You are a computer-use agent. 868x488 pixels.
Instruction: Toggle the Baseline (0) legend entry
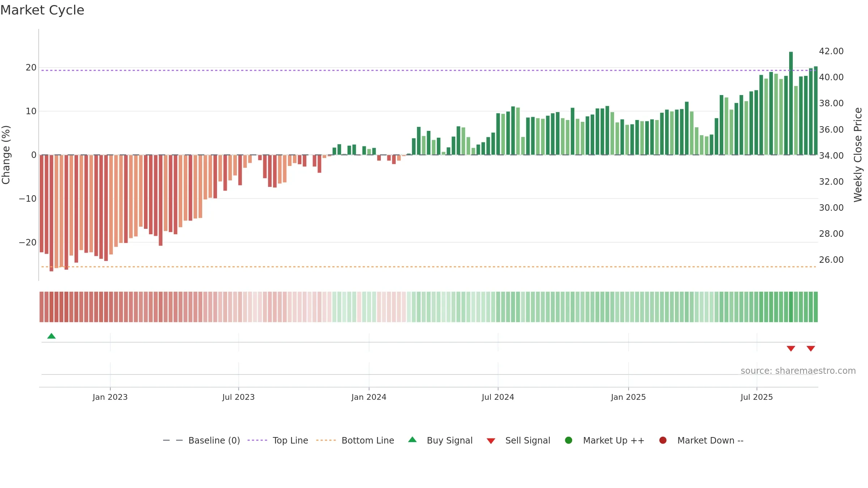201,440
